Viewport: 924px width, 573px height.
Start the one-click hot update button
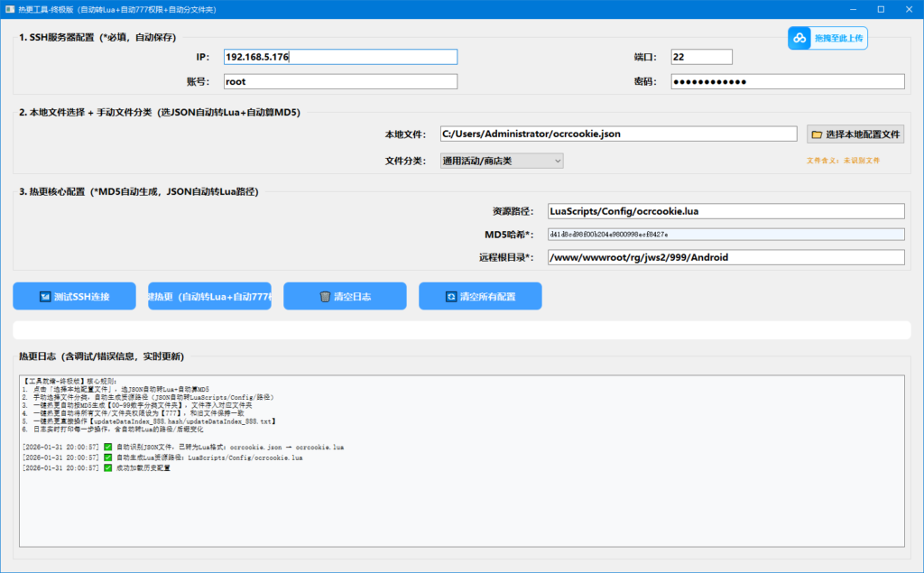pyautogui.click(x=209, y=297)
